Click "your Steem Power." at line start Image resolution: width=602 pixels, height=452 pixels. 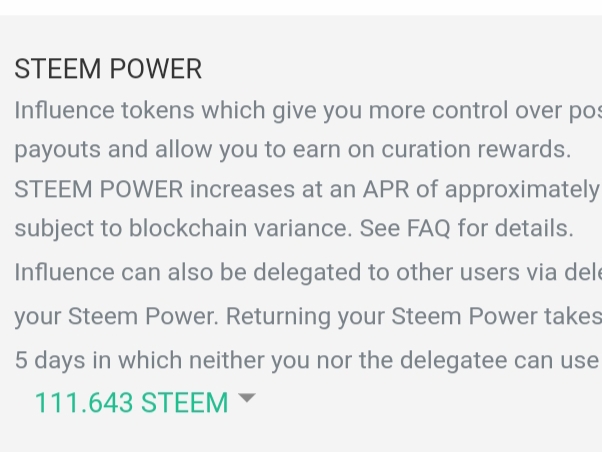[116, 316]
